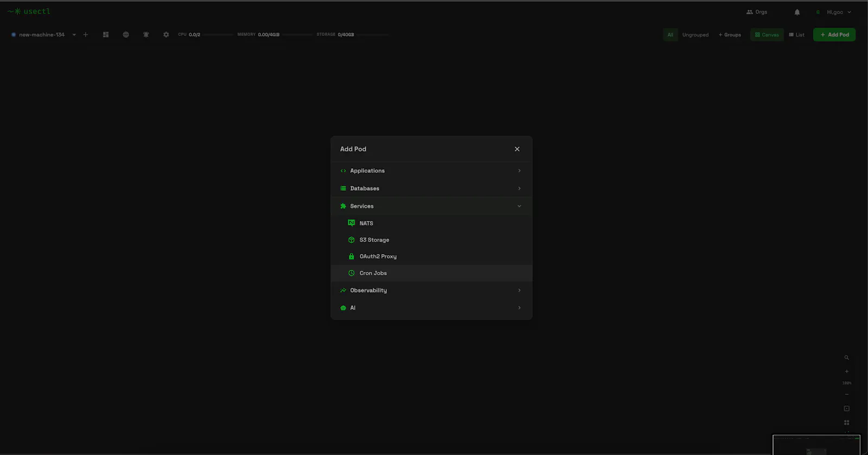
Task: Open machine settings gear icon
Action: pos(166,35)
